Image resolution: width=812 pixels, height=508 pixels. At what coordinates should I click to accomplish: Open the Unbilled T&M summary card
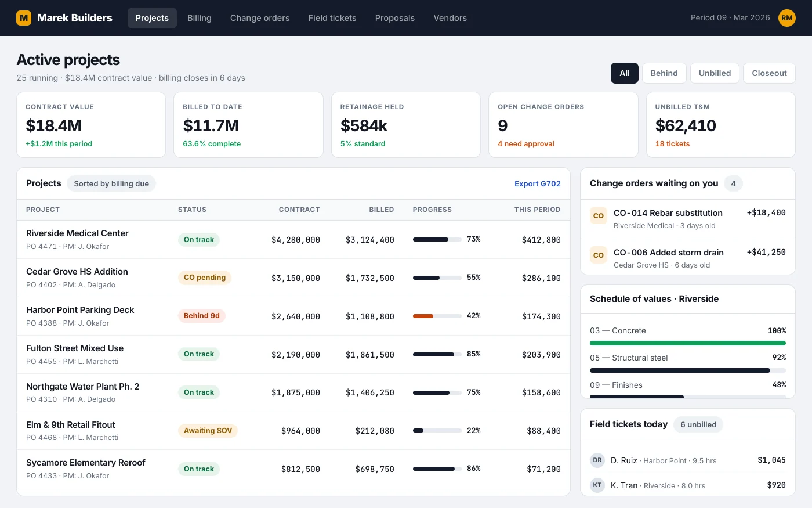click(x=721, y=125)
